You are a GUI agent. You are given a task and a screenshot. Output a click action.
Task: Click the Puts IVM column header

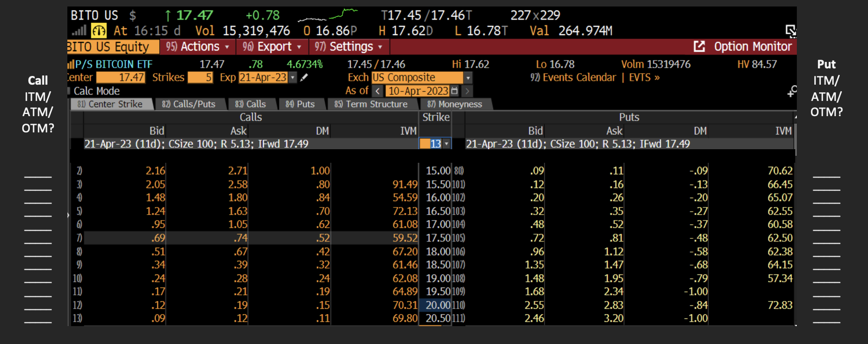tap(784, 131)
